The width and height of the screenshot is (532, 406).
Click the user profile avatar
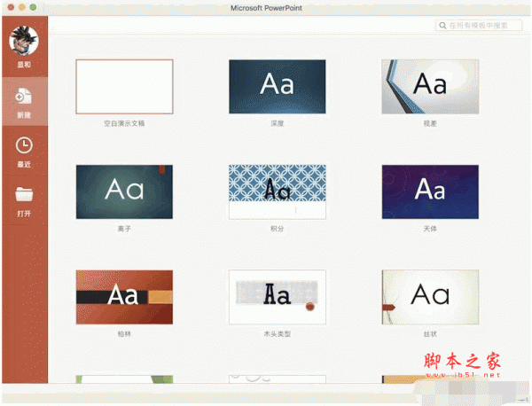[x=23, y=41]
